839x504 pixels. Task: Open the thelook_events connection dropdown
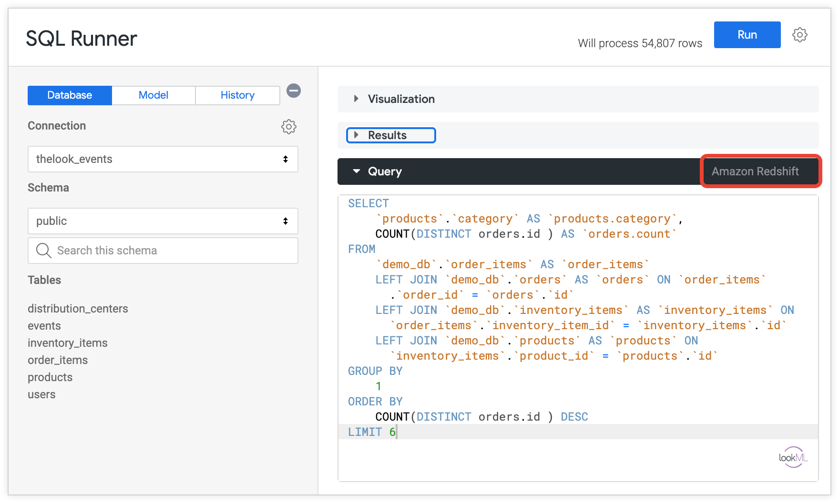point(163,159)
